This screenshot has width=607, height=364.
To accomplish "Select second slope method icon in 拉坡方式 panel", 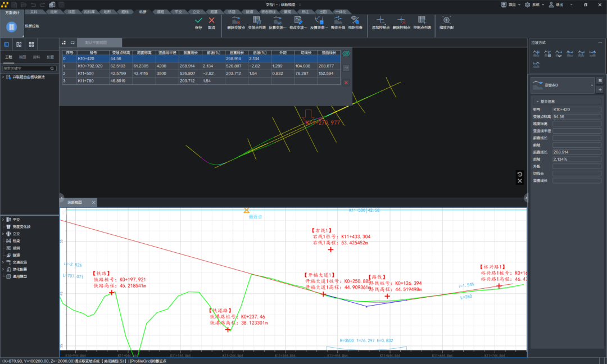I will (x=547, y=54).
